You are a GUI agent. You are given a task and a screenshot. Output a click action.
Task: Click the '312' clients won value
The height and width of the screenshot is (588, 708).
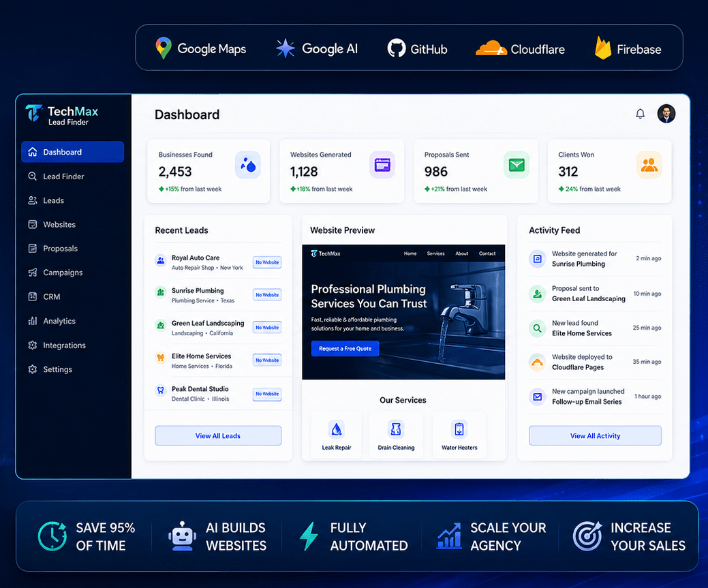pyautogui.click(x=568, y=172)
